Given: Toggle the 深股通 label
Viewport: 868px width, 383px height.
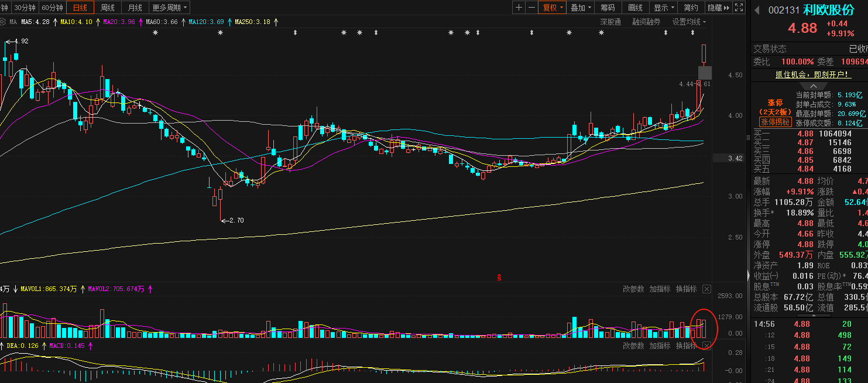Looking at the screenshot, I should pyautogui.click(x=610, y=22).
